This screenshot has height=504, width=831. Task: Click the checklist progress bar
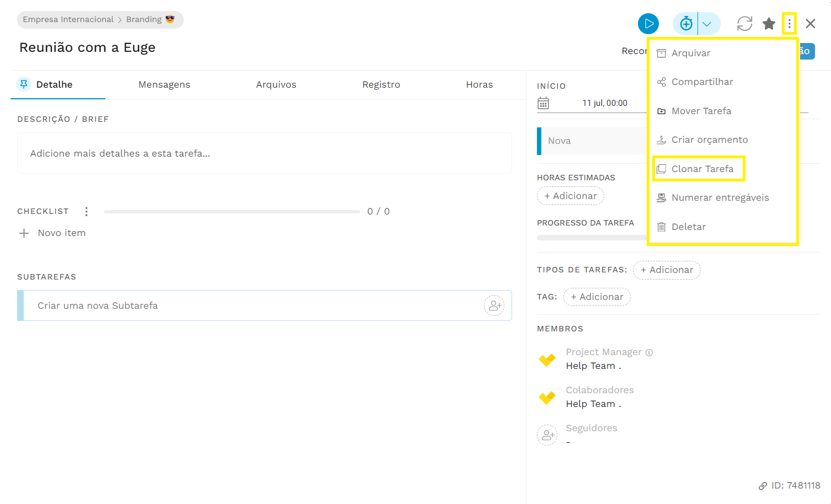tap(232, 212)
